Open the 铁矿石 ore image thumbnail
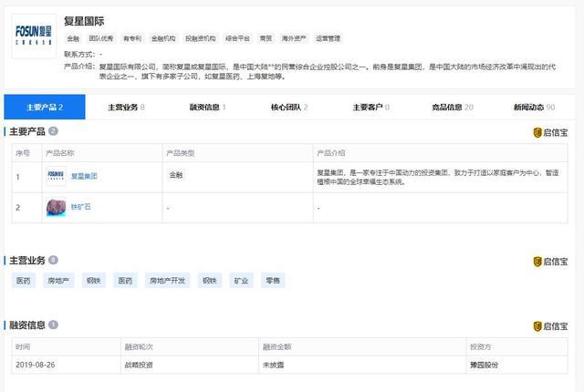The width and height of the screenshot is (584, 392). click(56, 207)
